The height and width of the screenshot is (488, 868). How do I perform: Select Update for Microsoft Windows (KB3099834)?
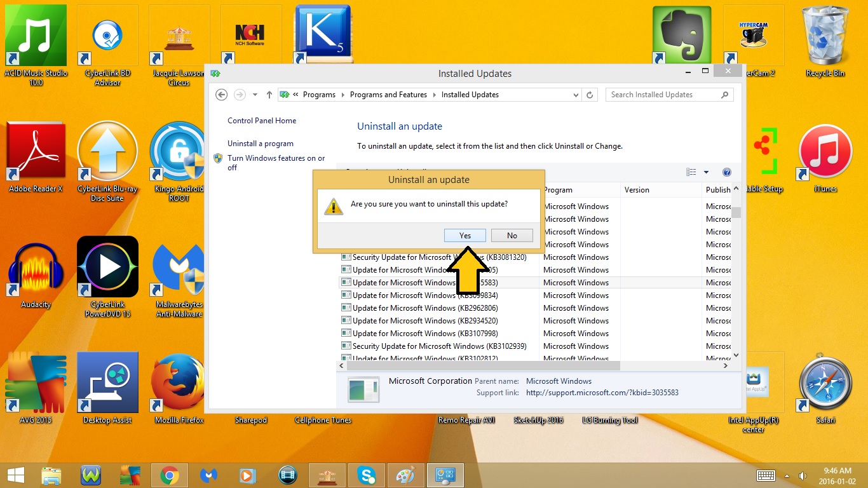point(534,295)
